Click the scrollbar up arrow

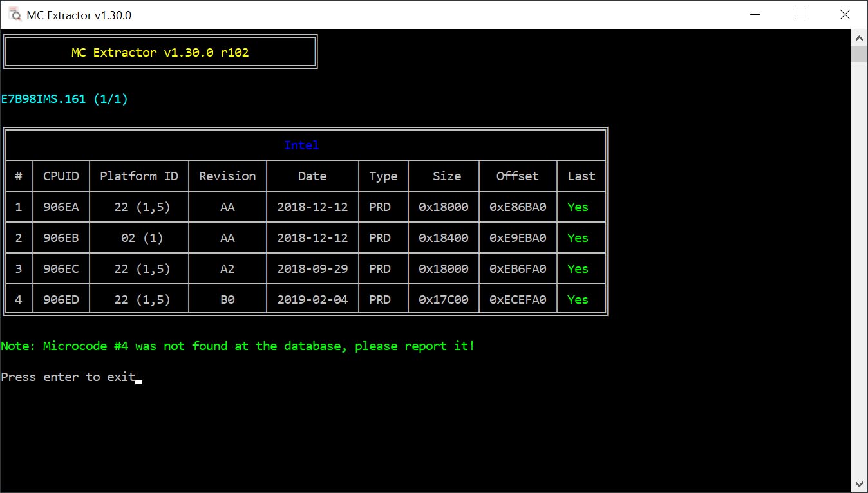coord(859,37)
